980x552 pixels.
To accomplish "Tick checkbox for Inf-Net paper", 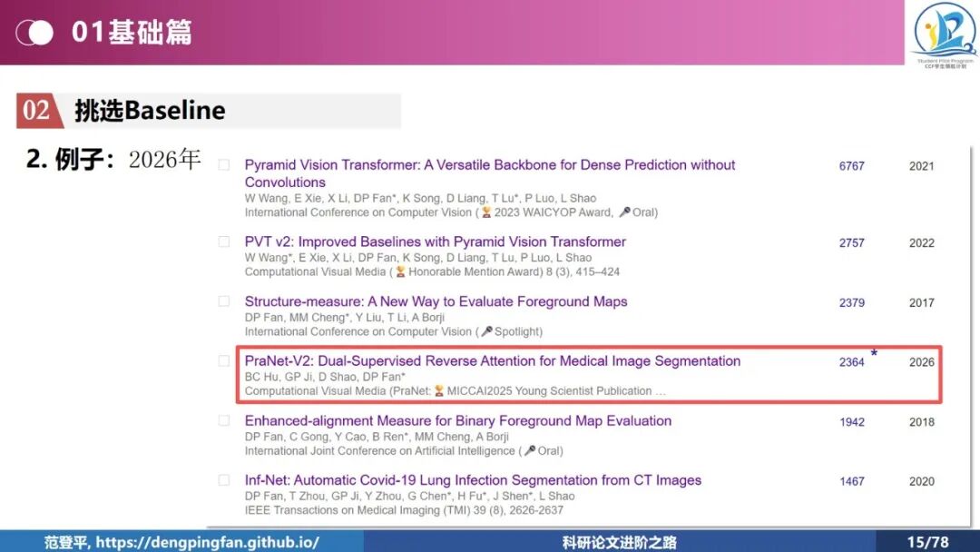I will (224, 480).
